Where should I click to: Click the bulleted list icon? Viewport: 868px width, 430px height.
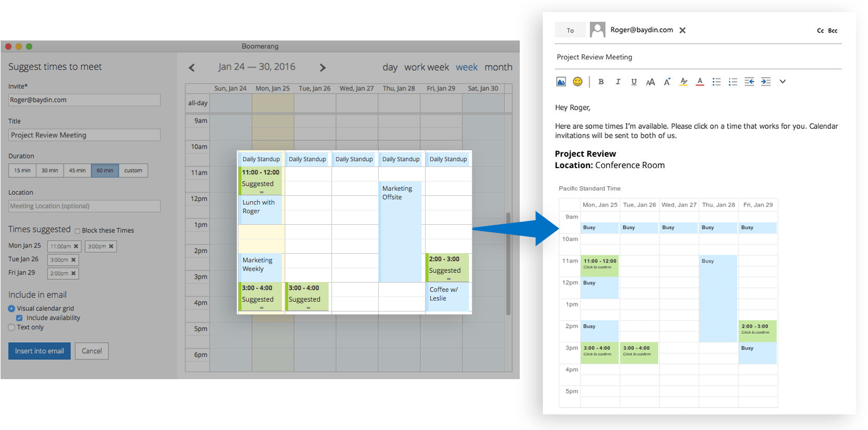[717, 81]
